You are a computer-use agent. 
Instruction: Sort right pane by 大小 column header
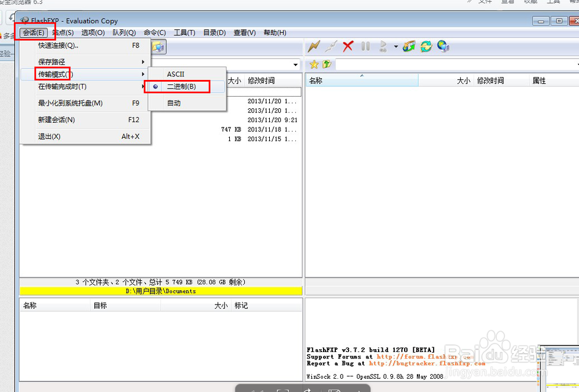(445, 80)
